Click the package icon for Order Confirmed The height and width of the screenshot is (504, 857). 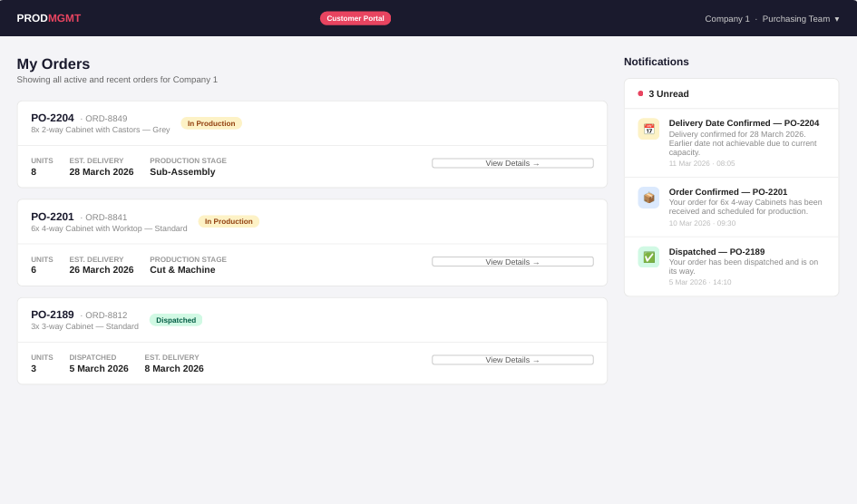pos(648,198)
